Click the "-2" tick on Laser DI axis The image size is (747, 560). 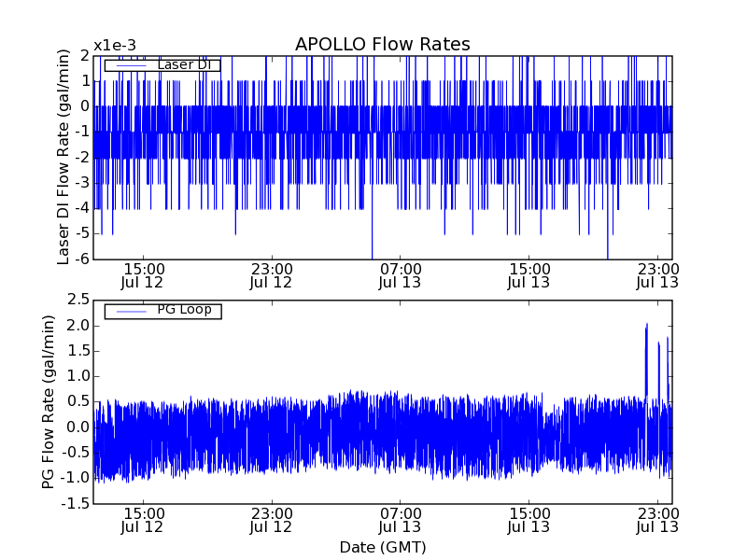point(82,157)
